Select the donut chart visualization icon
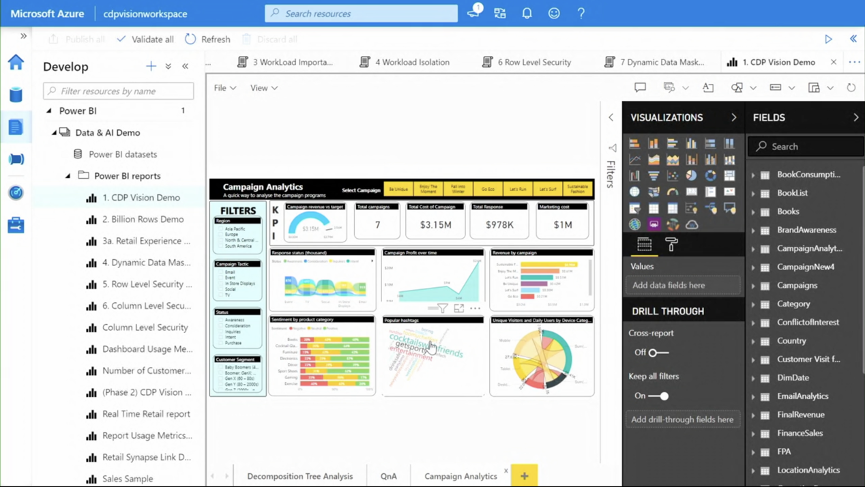This screenshot has width=866, height=487. pos(710,176)
